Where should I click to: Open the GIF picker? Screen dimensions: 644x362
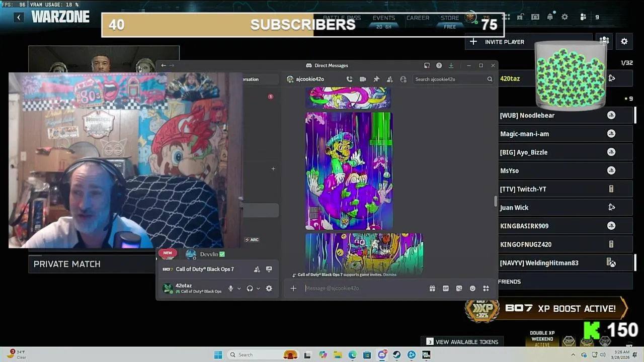point(445,288)
